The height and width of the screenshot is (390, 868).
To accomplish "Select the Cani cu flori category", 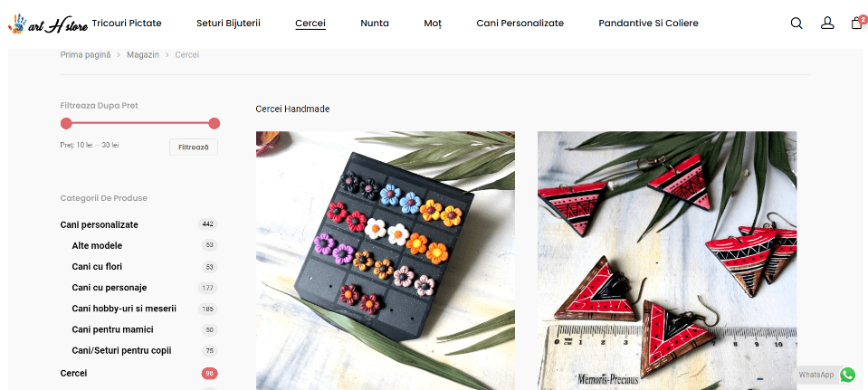I will (x=97, y=267).
